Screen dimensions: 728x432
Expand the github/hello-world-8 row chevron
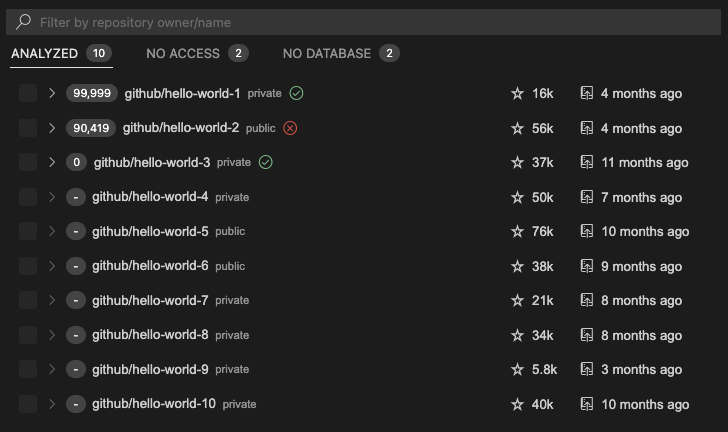(x=52, y=335)
